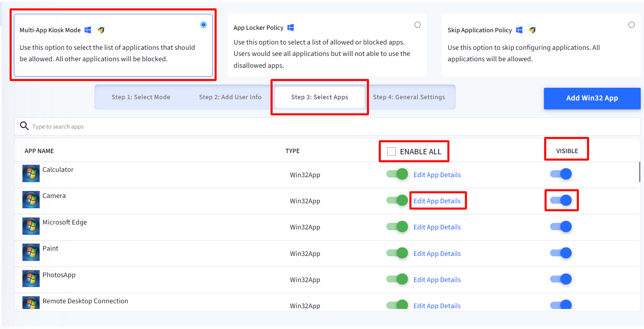Screen dimensions: 644x329
Task: Choose the Skip Application Policy radio button
Action: pyautogui.click(x=631, y=25)
